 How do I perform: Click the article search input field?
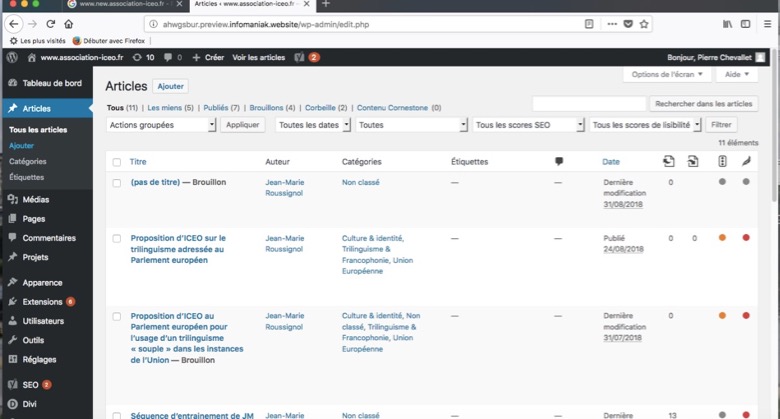tap(589, 104)
